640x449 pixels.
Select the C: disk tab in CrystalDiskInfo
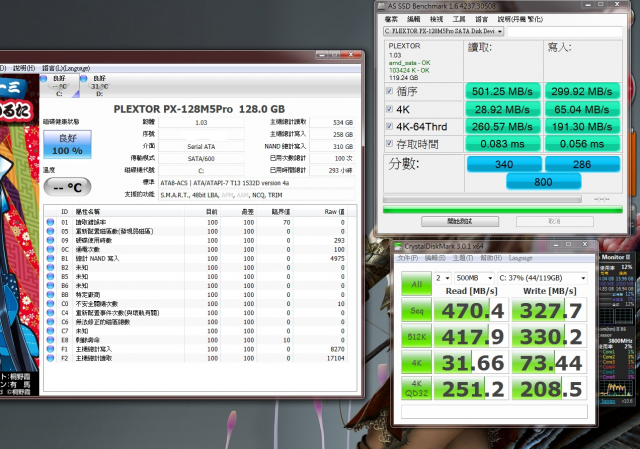coord(60,86)
